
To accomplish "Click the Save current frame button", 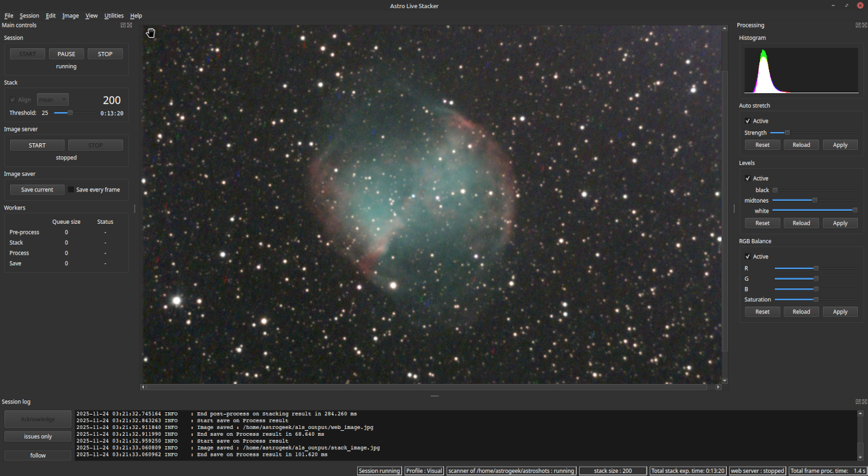I will (x=37, y=190).
